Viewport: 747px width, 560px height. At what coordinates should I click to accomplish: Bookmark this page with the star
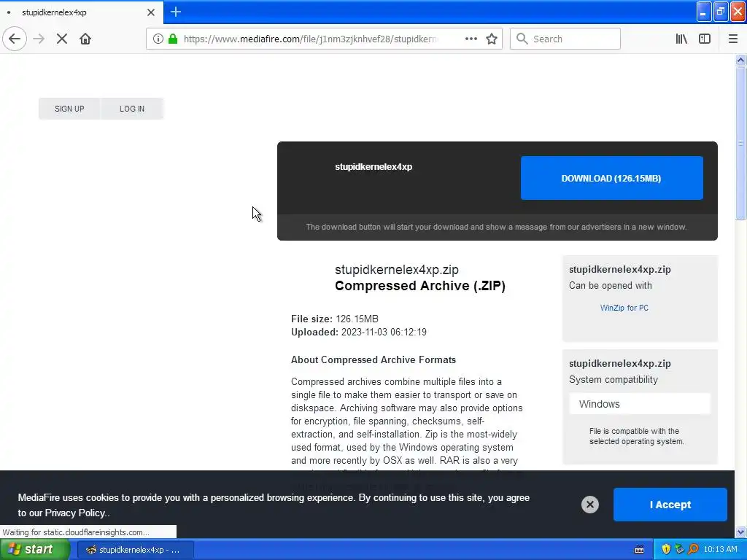[492, 39]
